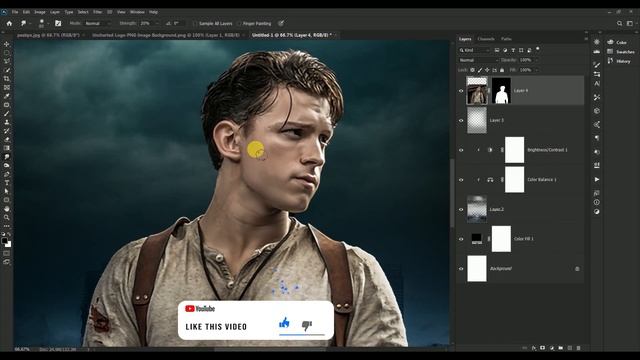The height and width of the screenshot is (360, 640).
Task: Toggle visibility of Layer 4
Action: (x=461, y=91)
